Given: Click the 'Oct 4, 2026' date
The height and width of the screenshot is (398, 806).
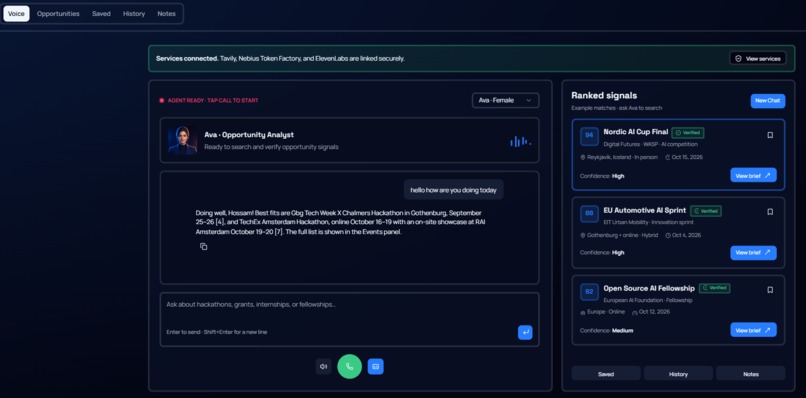Looking at the screenshot, I should pos(686,235).
